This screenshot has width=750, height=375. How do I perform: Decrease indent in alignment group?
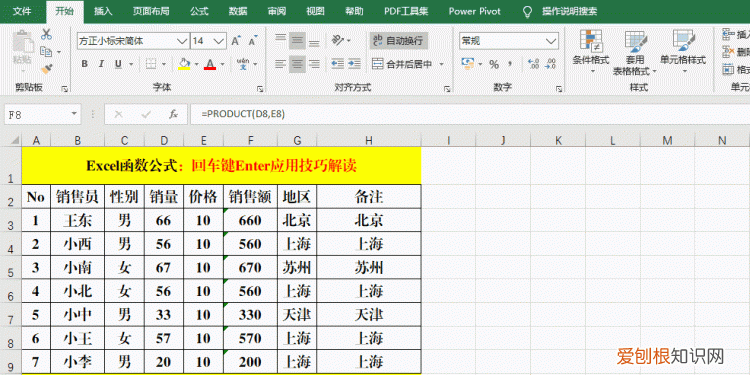(x=338, y=63)
